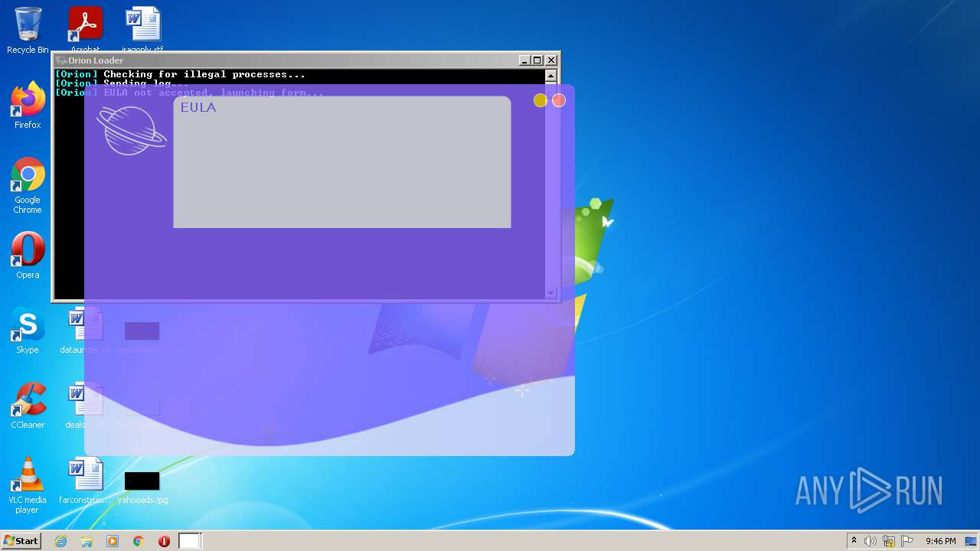Click inside the EULA text box

coord(341,161)
